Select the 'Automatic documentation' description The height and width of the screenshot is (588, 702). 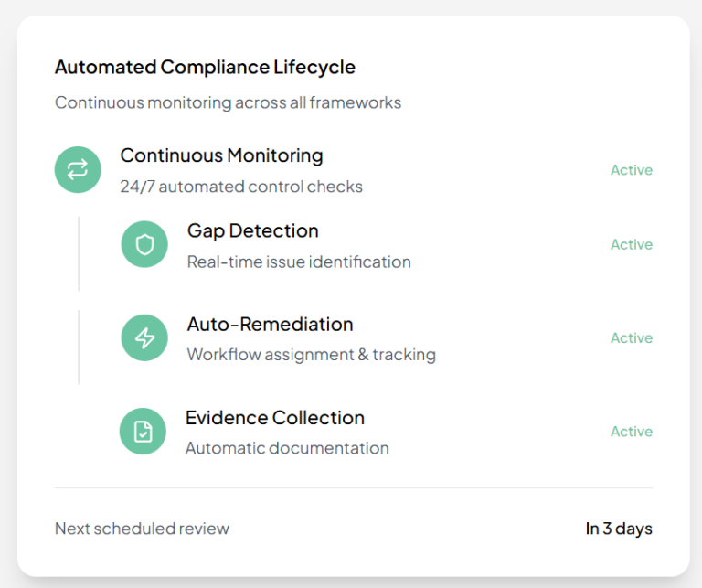coord(287,448)
